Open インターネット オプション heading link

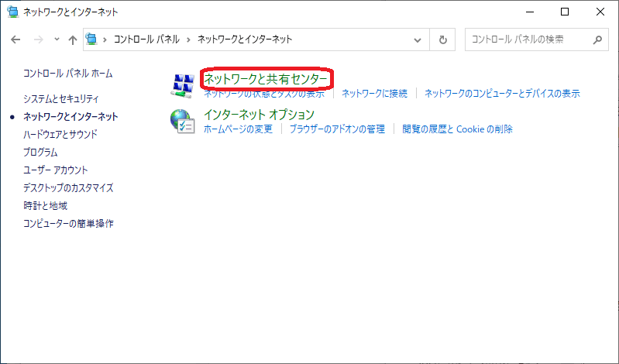click(x=258, y=115)
